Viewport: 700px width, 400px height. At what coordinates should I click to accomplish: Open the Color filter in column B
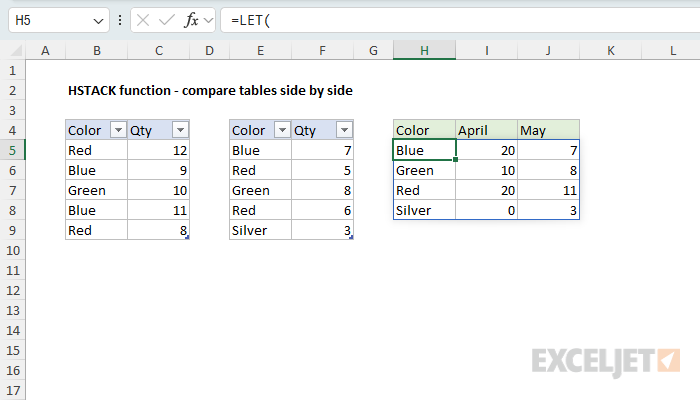118,130
